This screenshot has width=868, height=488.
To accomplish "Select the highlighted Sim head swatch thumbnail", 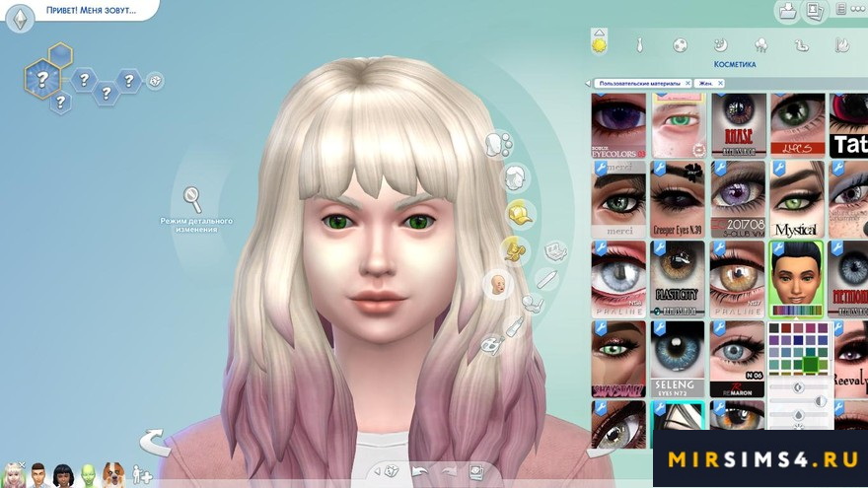I will [797, 279].
